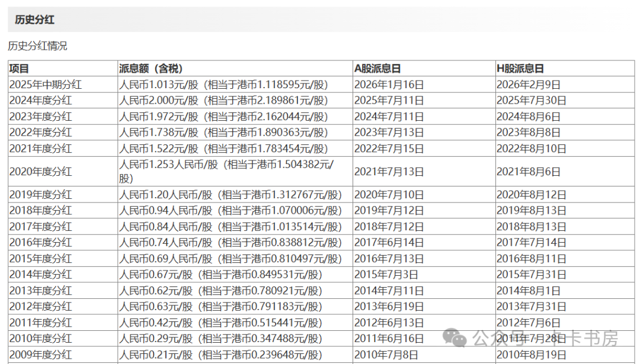
Task: Select H-share date 2010年8月19日
Action: (532, 355)
